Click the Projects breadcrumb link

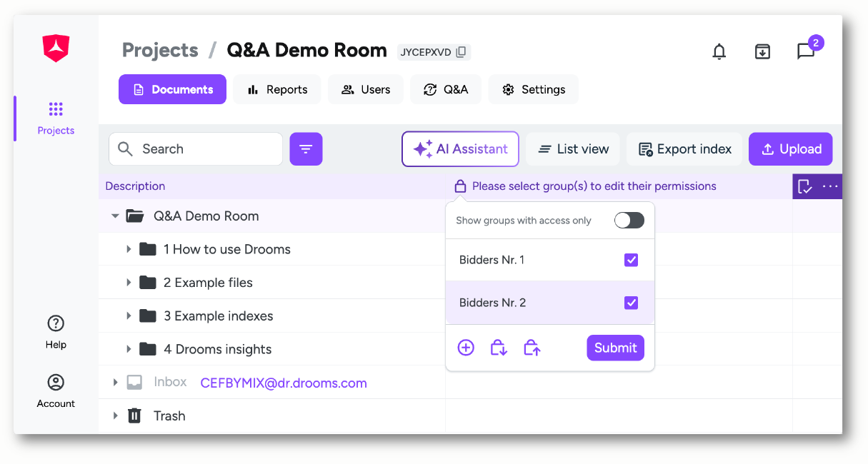[160, 51]
